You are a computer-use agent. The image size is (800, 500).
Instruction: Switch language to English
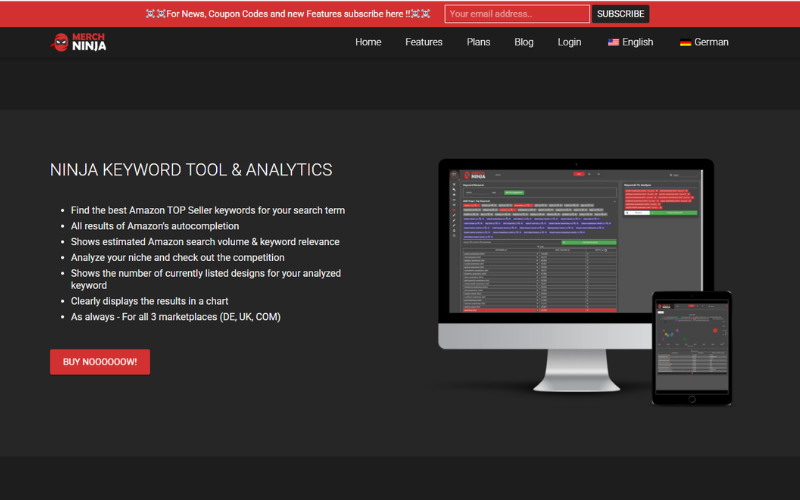[630, 42]
